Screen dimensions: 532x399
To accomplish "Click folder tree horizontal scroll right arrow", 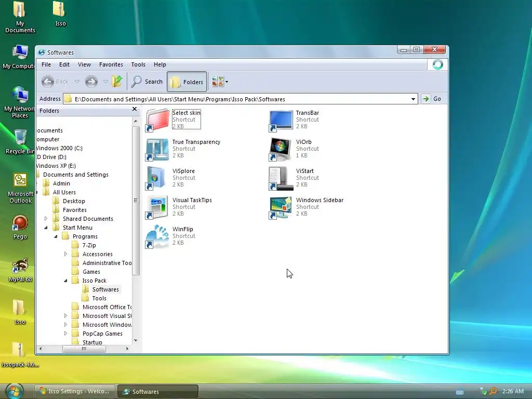I will [127, 349].
